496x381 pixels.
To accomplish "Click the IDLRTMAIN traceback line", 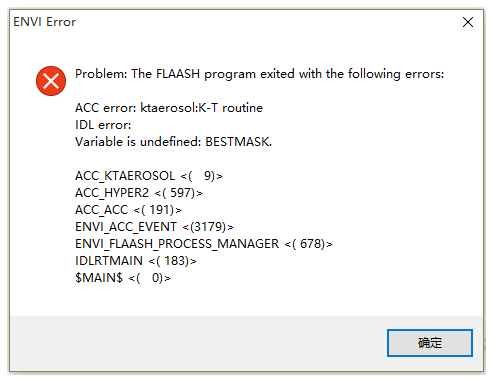I will coord(136,261).
